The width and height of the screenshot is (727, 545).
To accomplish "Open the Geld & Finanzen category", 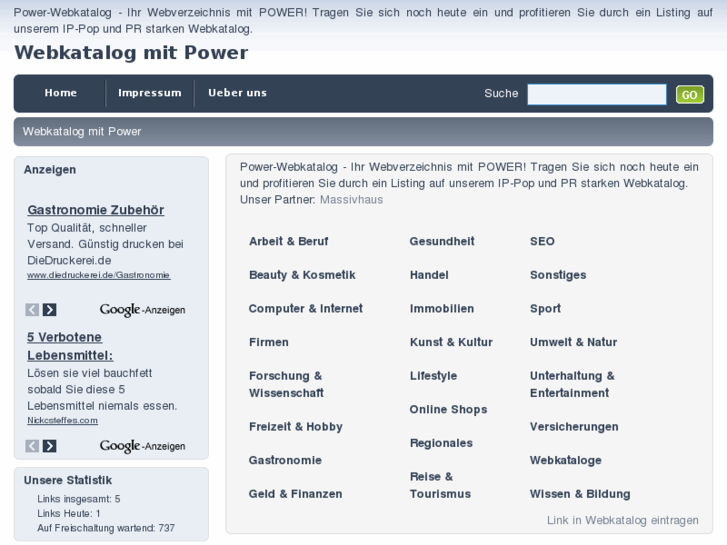I will pos(295,494).
